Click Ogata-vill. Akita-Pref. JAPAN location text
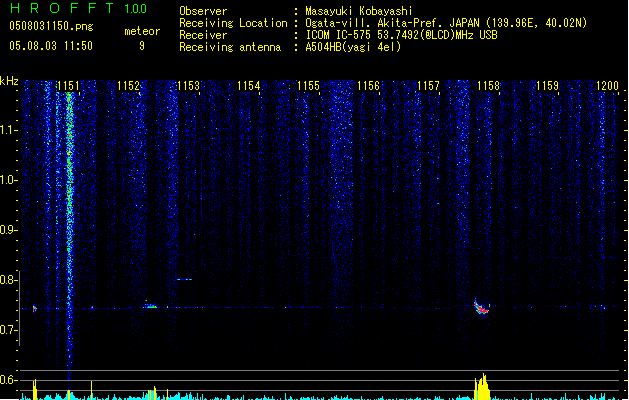Image resolution: width=629 pixels, height=400 pixels. pos(446,23)
